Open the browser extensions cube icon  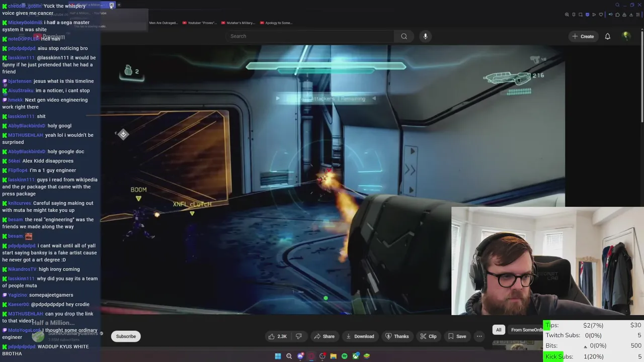617,15
